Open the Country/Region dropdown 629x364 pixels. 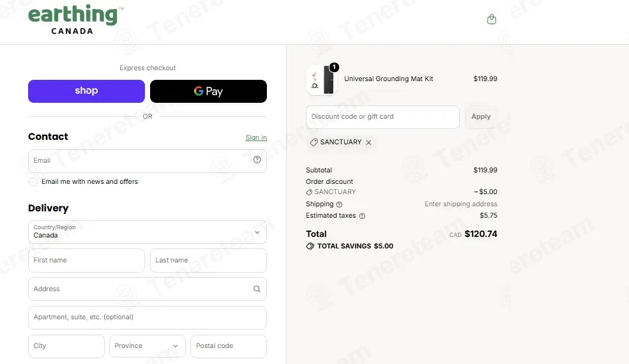click(148, 232)
